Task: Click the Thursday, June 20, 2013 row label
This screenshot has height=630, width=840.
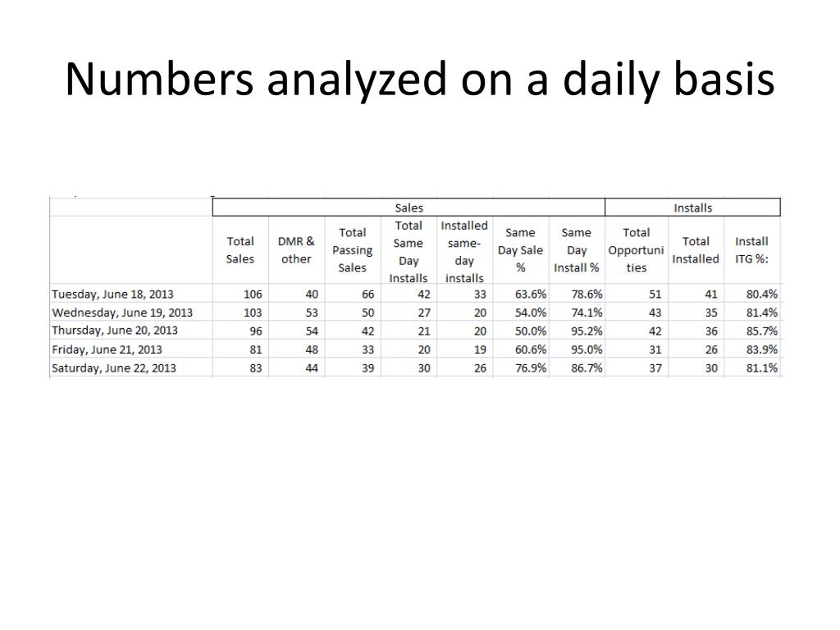Action: 115,331
